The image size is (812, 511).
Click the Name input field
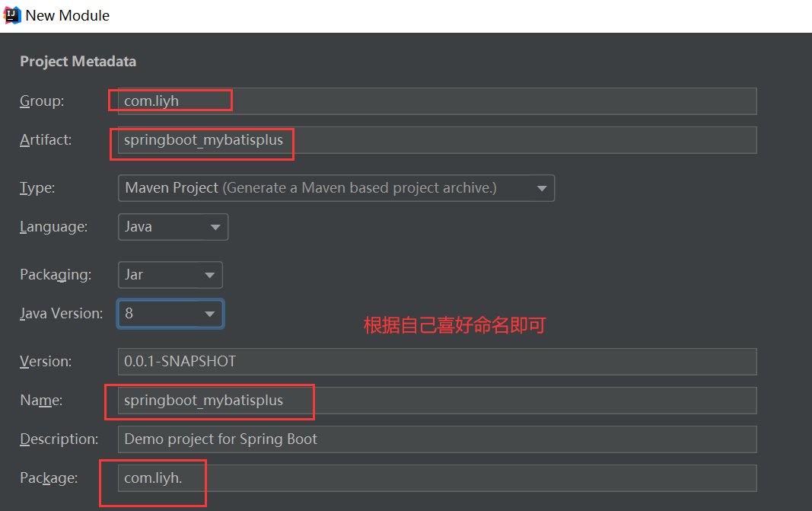pyautogui.click(x=437, y=400)
